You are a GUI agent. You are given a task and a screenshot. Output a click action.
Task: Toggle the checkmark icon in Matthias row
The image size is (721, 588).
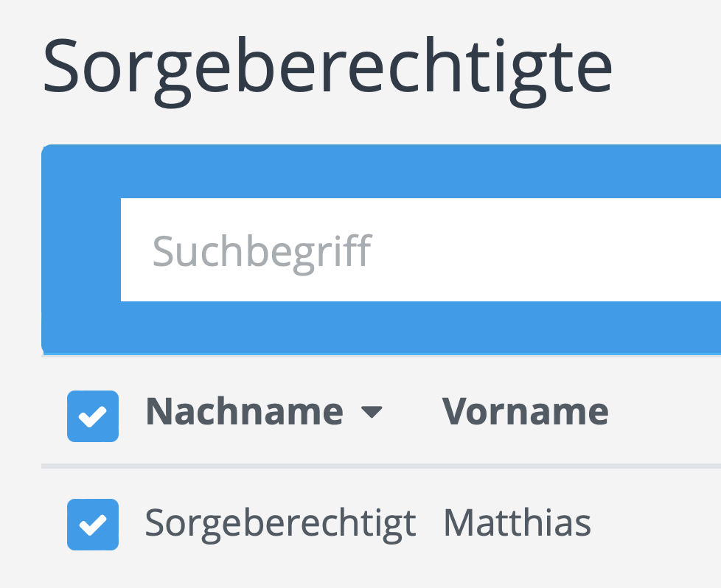tap(93, 525)
